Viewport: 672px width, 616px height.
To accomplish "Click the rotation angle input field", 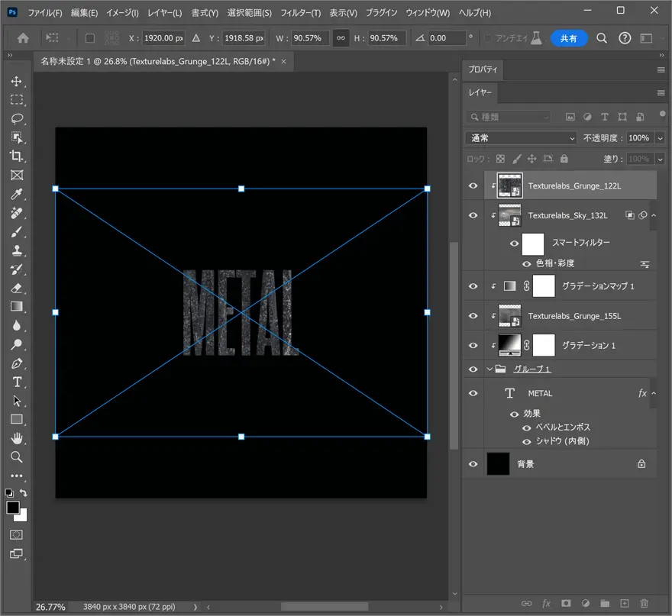I will 447,38.
